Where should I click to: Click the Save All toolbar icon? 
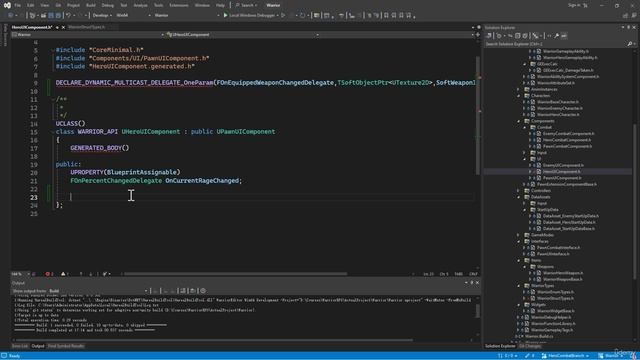[58, 15]
